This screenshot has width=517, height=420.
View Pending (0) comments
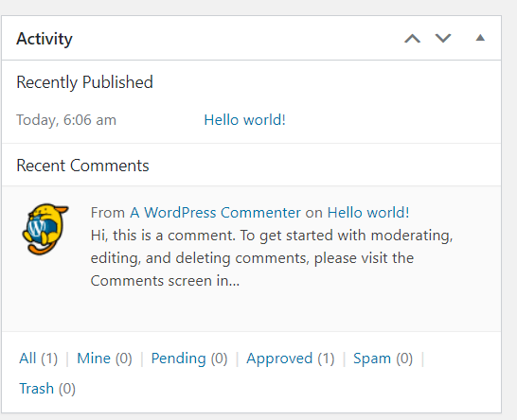click(x=189, y=359)
